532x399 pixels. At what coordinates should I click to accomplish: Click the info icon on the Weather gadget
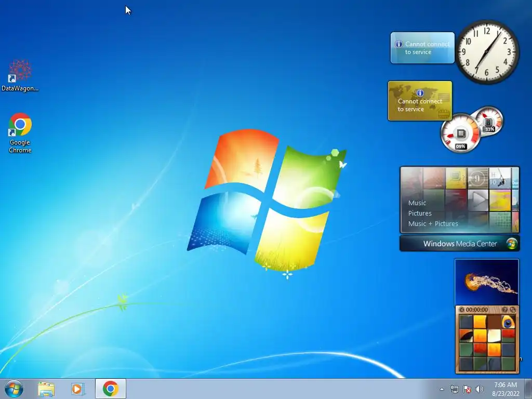pos(398,44)
